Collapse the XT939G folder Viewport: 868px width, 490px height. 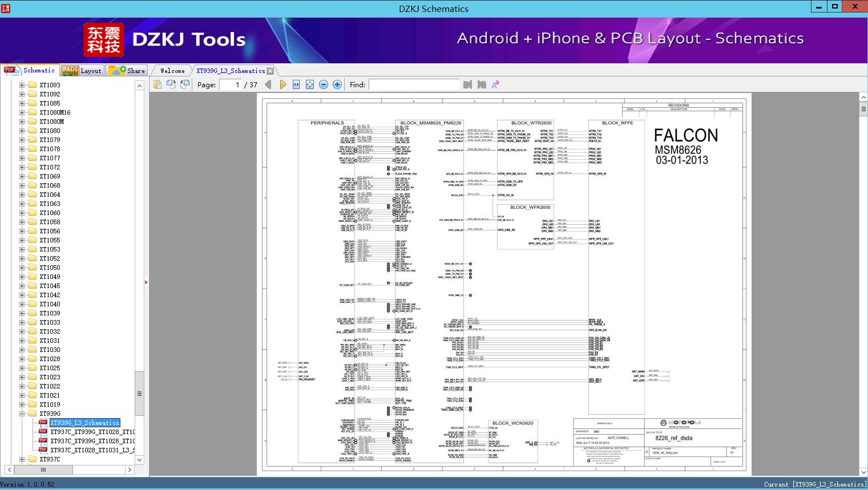22,414
